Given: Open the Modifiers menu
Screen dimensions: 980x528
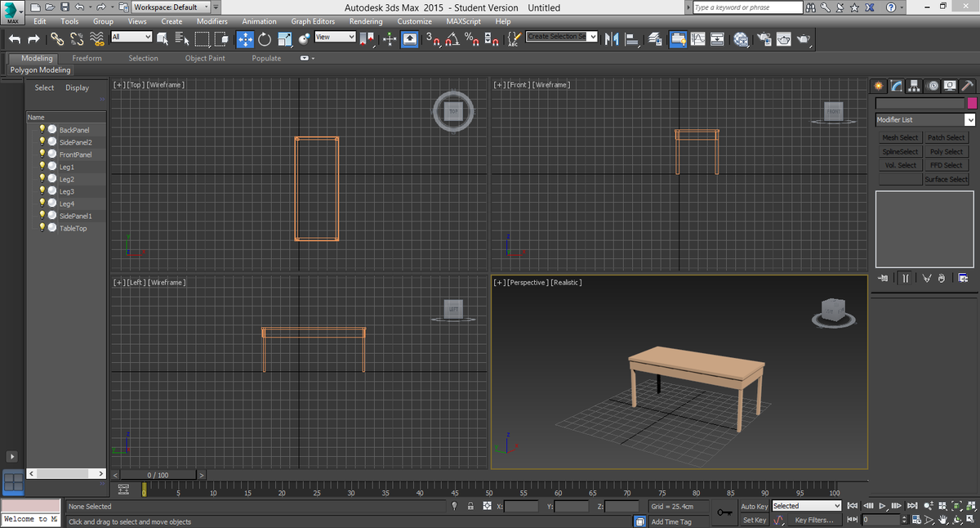Looking at the screenshot, I should click(x=212, y=21).
